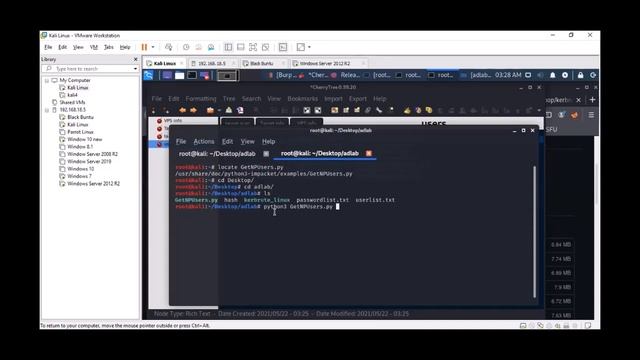Click the 03:28 AM panel clock
The height and width of the screenshot is (360, 640).
[x=508, y=75]
